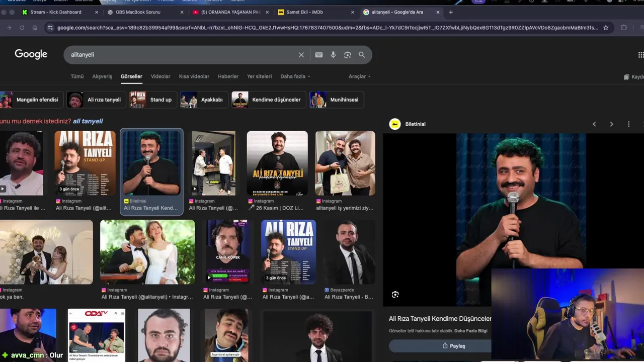644x362 pixels.
Task: Click the Biletinial source name
Action: [x=415, y=124]
